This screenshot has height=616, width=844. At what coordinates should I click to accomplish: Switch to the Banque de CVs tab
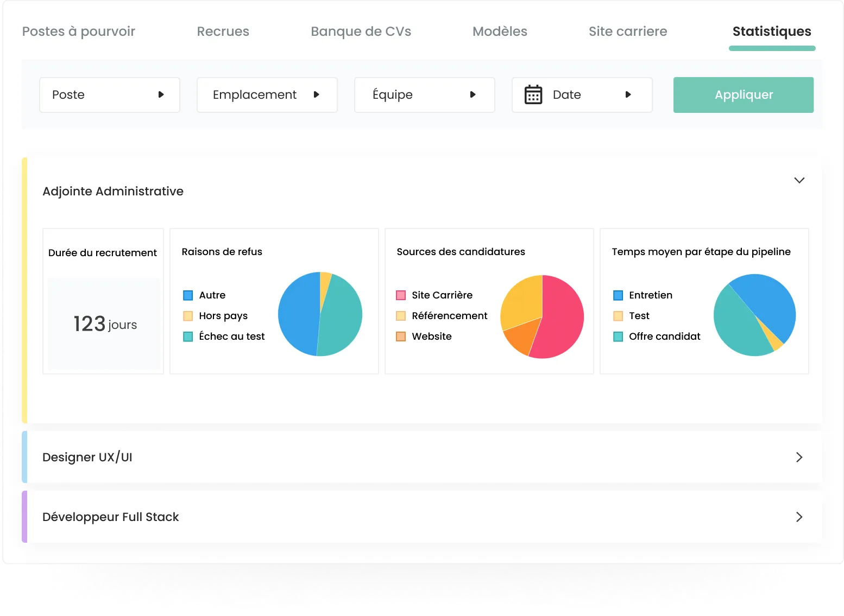[x=361, y=31]
